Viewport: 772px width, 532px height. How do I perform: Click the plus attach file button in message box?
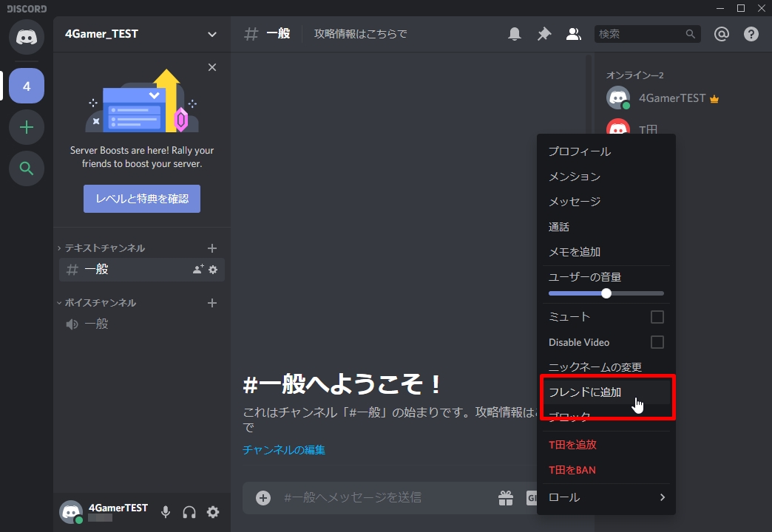tap(263, 497)
